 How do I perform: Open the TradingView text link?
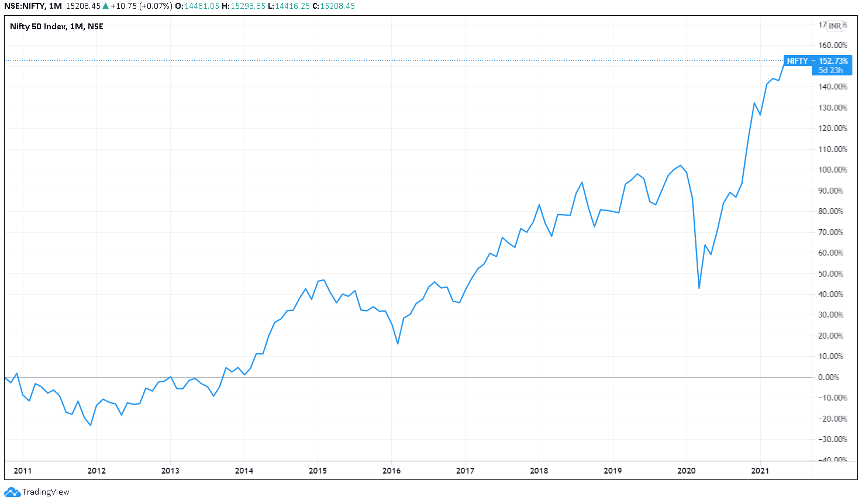point(46,492)
